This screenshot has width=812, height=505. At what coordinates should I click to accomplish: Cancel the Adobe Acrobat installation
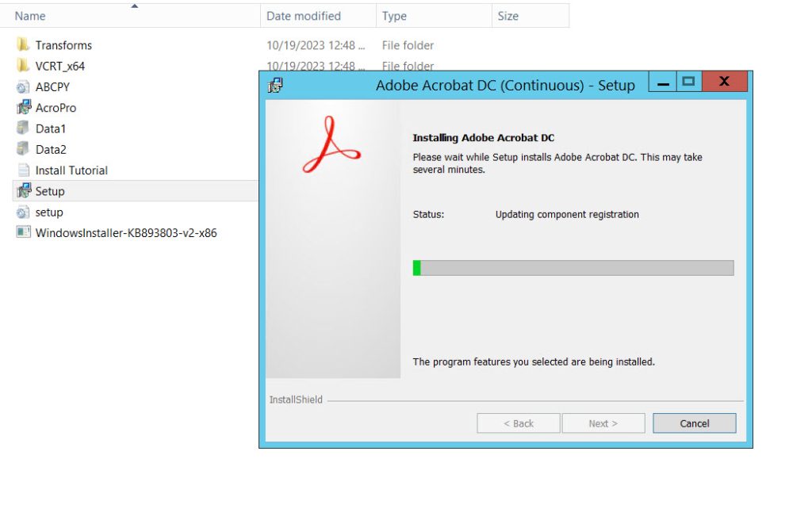(x=694, y=423)
